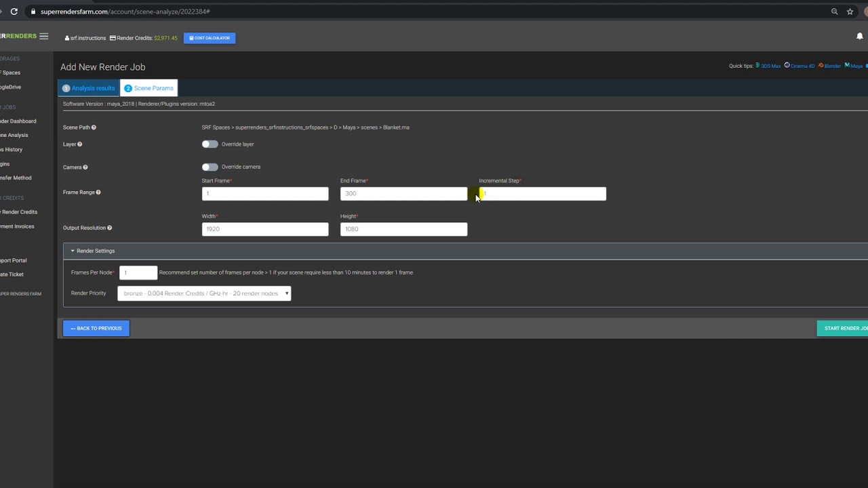
Task: Click the Start Frame input field
Action: click(265, 194)
